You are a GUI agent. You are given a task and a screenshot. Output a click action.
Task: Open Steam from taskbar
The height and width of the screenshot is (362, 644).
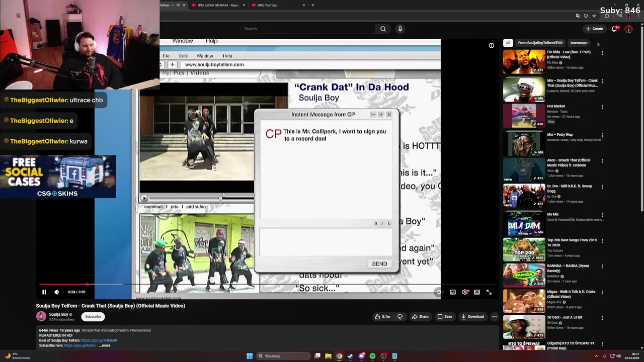click(x=350, y=356)
